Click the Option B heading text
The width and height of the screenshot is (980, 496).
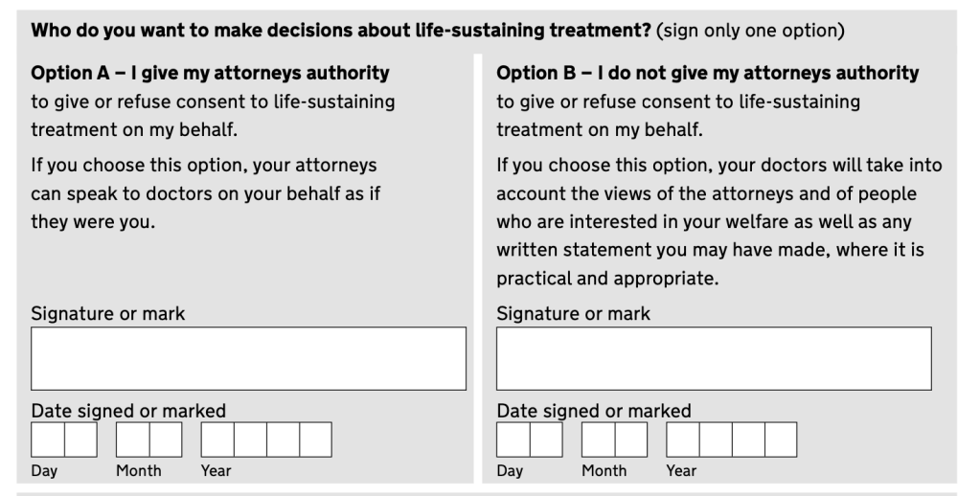coord(707,73)
